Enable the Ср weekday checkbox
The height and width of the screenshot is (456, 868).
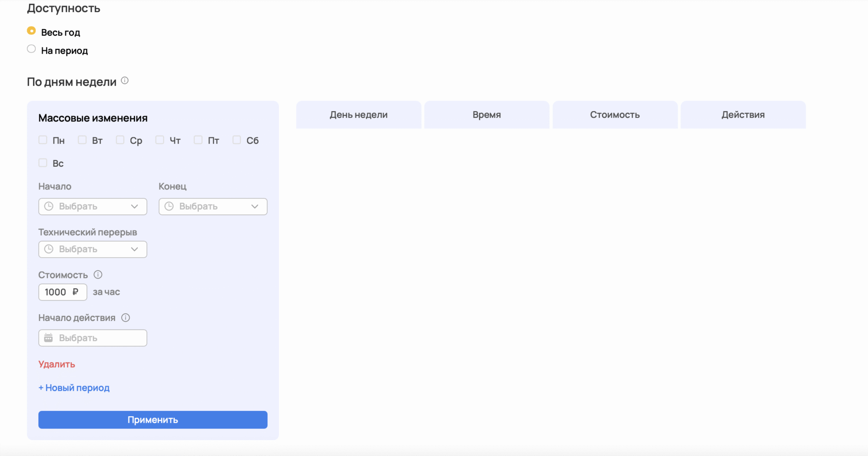[x=120, y=140]
